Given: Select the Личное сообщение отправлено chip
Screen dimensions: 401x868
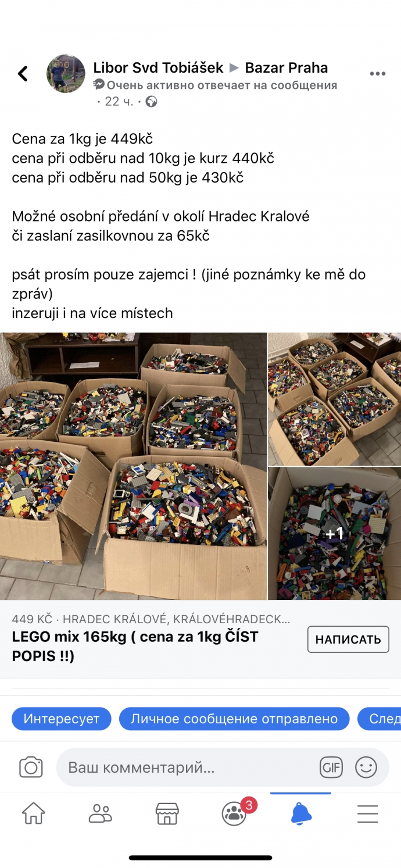Looking at the screenshot, I should [234, 719].
